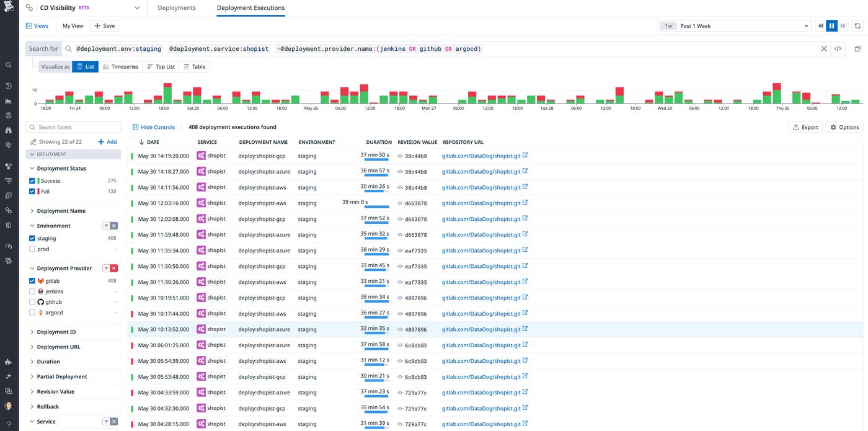Click the revision icon next to d663878 at 11:59:48
Screen dimensions: 868x431
pyautogui.click(x=400, y=235)
